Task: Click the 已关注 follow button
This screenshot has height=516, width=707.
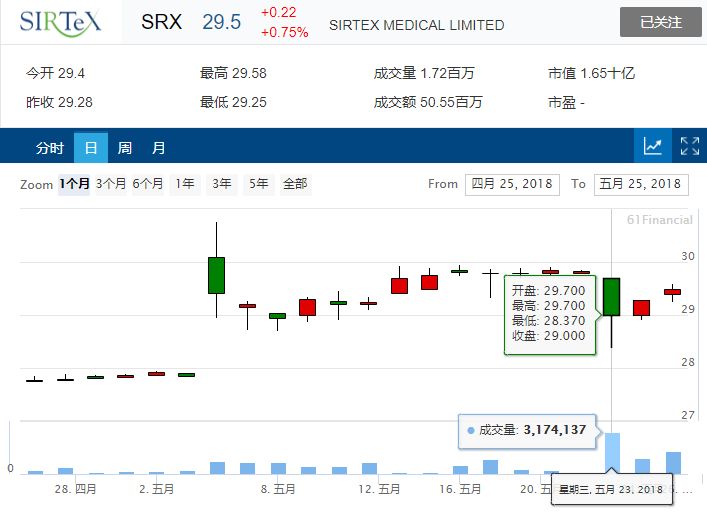Action: [x=661, y=22]
